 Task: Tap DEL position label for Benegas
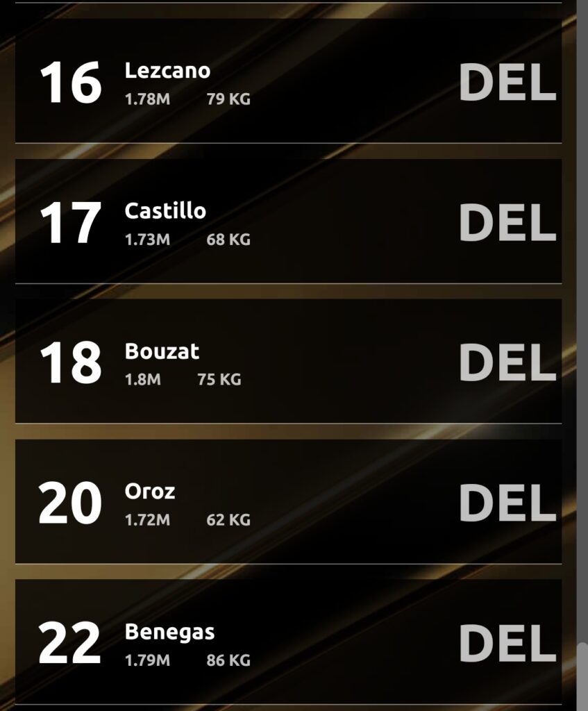coord(507,643)
